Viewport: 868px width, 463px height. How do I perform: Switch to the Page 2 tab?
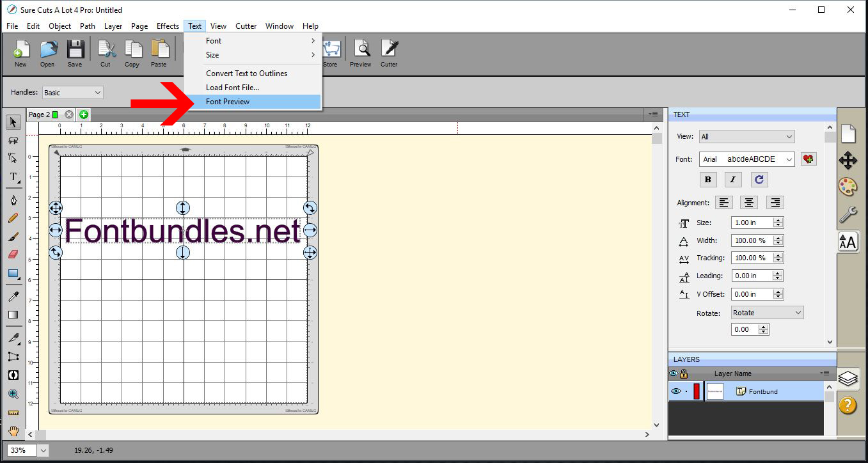[43, 114]
